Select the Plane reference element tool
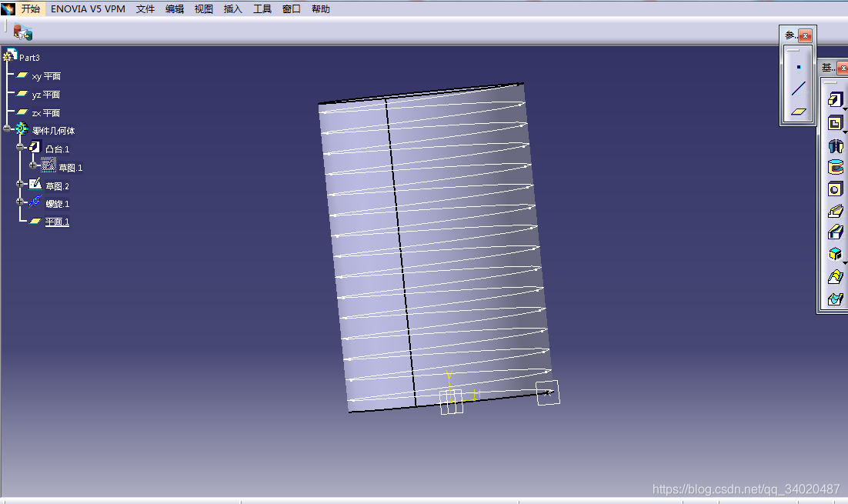Image resolution: width=848 pixels, height=504 pixels. point(799,111)
